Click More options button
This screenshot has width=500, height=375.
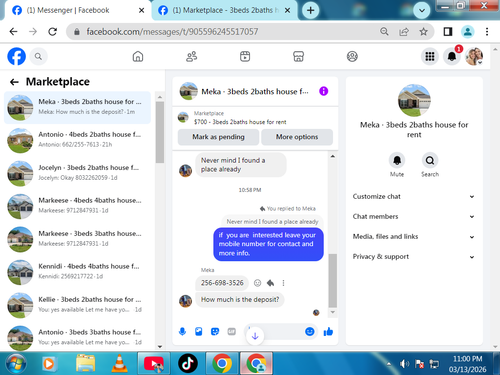tap(297, 137)
